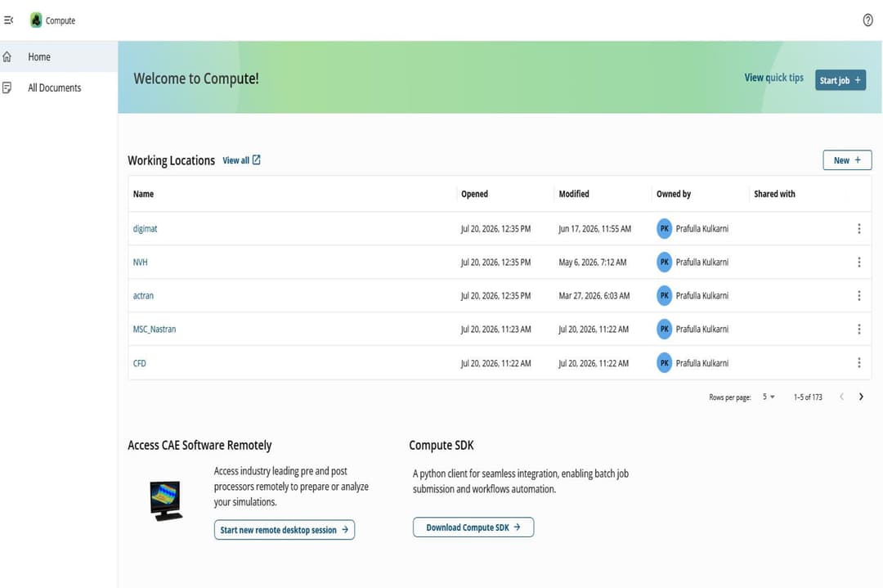Open the help question mark icon
This screenshot has height=588, width=883.
click(867, 20)
